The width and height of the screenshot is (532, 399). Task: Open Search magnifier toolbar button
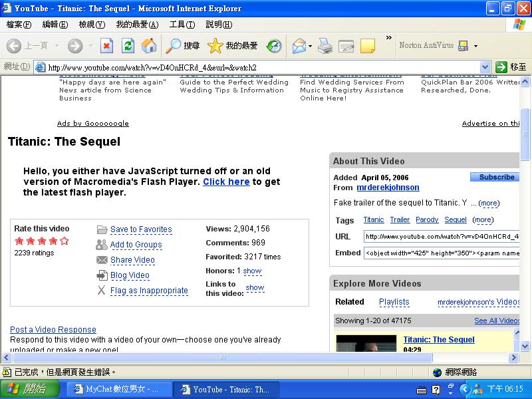pos(182,46)
